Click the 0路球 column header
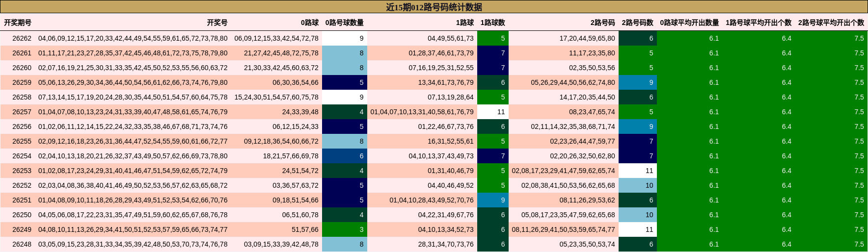868x252 pixels. click(310, 23)
